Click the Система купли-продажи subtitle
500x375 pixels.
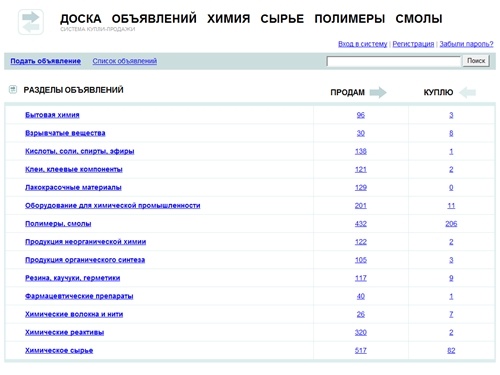[x=98, y=29]
